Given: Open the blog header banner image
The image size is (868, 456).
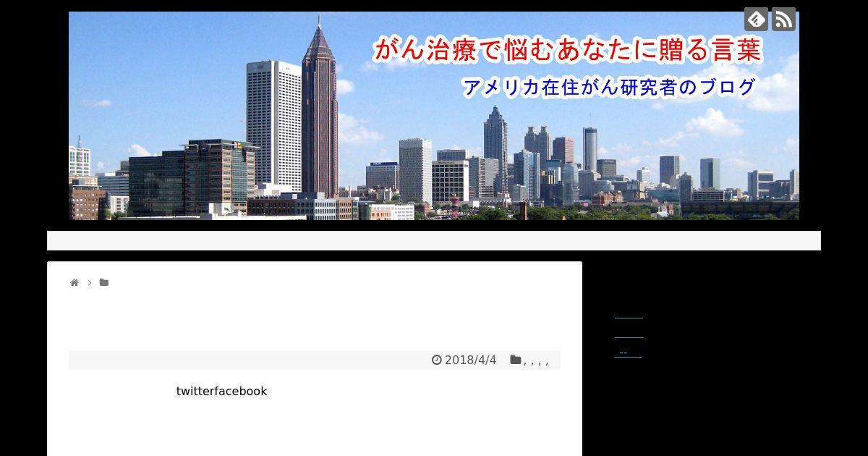Looking at the screenshot, I should (x=434, y=116).
